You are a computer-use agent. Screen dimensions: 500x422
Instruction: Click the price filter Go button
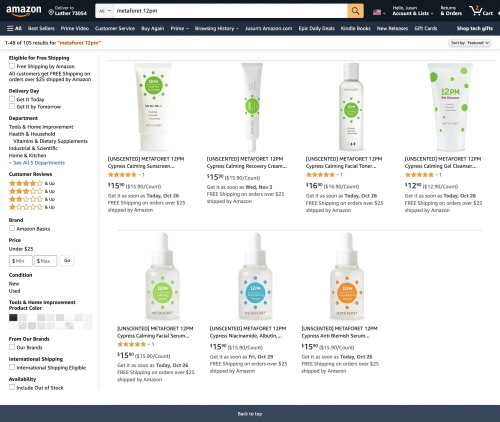pos(67,260)
